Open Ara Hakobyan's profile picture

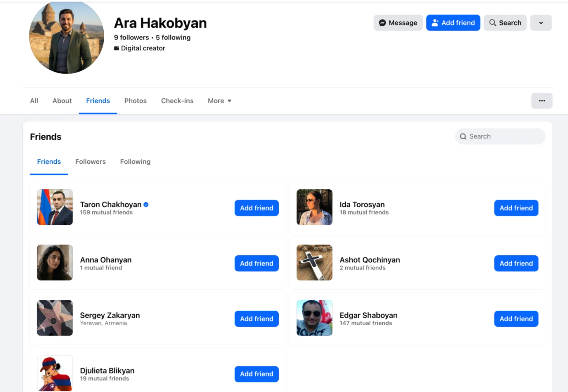tap(66, 37)
